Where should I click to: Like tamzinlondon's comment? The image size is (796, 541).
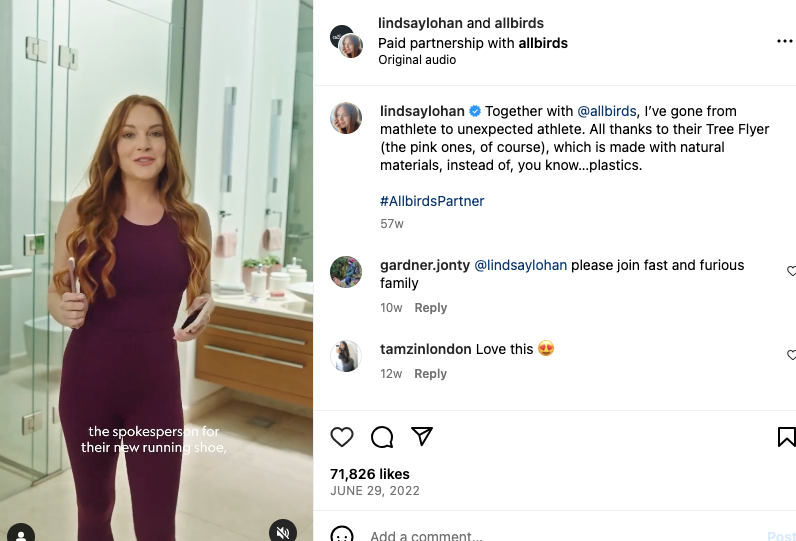[x=791, y=355]
